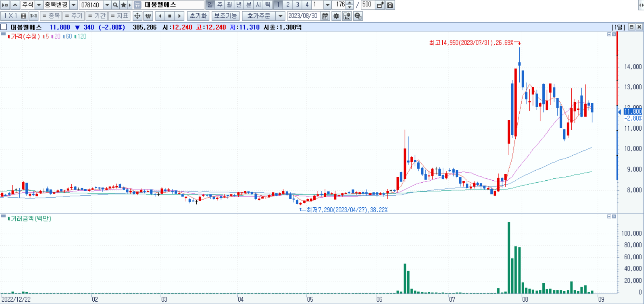Click the stock search magnifier icon

(115, 5)
